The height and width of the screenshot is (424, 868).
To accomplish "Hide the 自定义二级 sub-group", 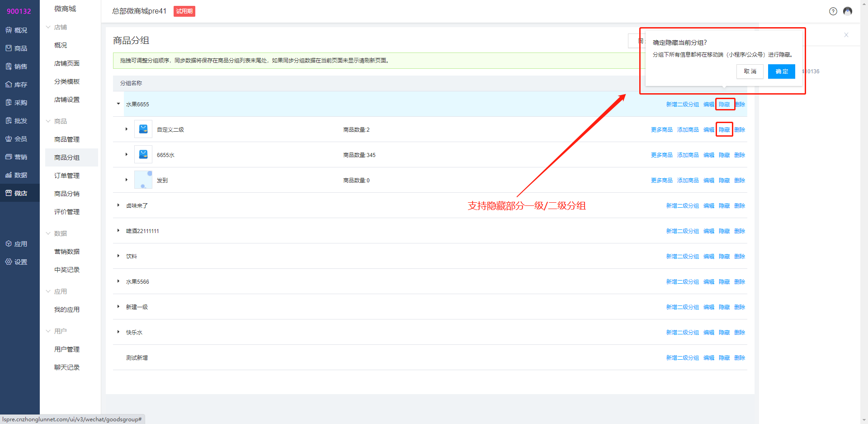I will tap(724, 130).
